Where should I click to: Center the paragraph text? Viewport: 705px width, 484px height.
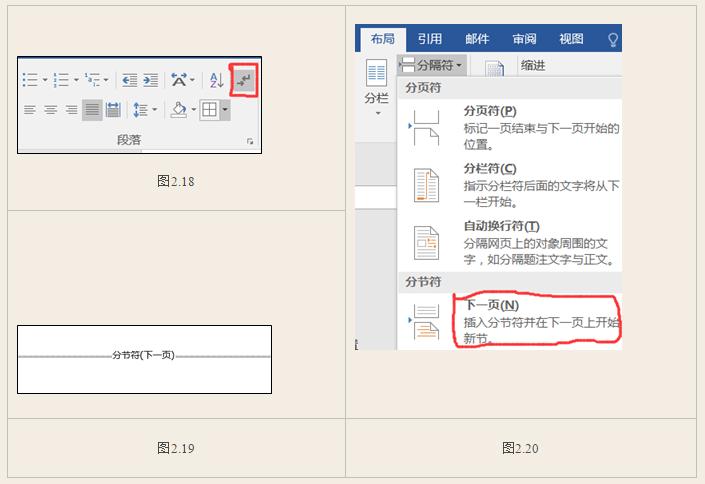click(x=50, y=109)
